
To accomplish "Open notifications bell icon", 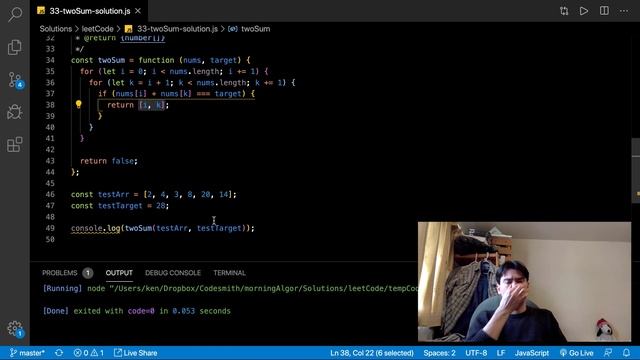I will [x=626, y=353].
